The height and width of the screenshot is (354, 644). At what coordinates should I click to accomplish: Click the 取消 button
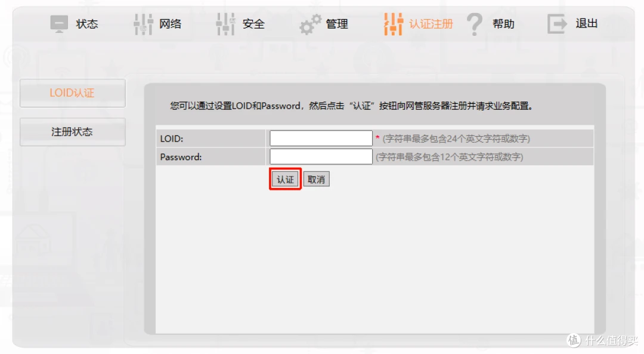click(316, 179)
